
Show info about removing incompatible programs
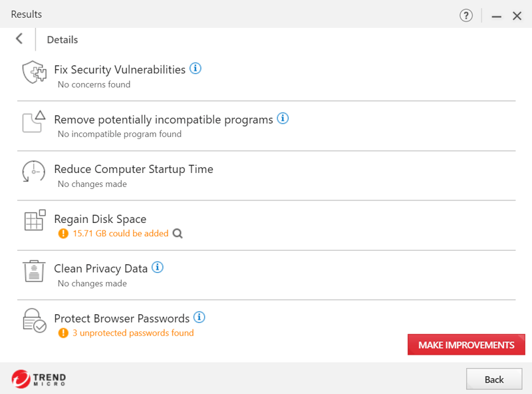[283, 118]
